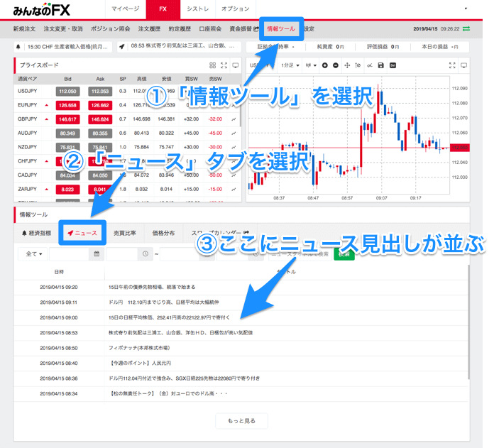
Task: Open the chart type candlestick dropdown
Action: point(311,65)
